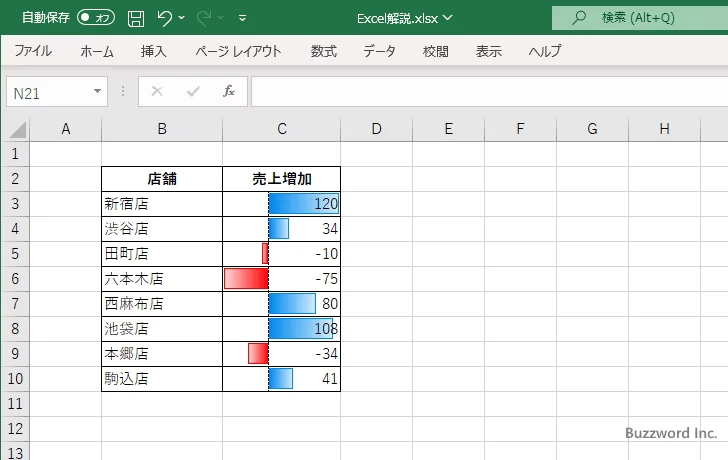Switch to the 校閲 tab

pos(436,51)
